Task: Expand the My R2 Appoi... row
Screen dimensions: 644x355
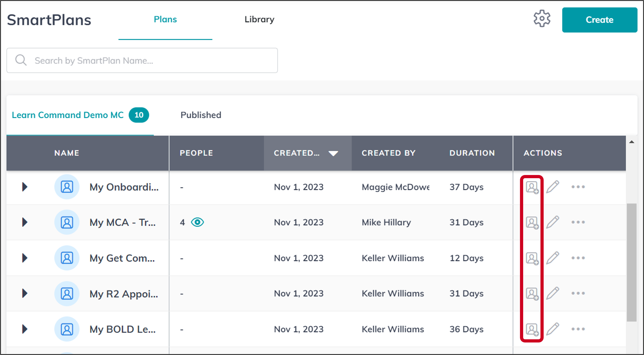Action: click(25, 294)
